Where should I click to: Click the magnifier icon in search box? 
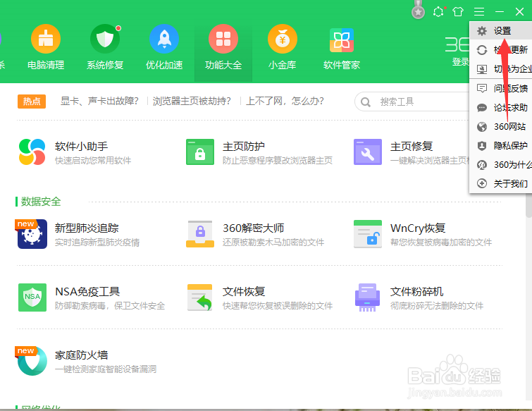click(366, 102)
